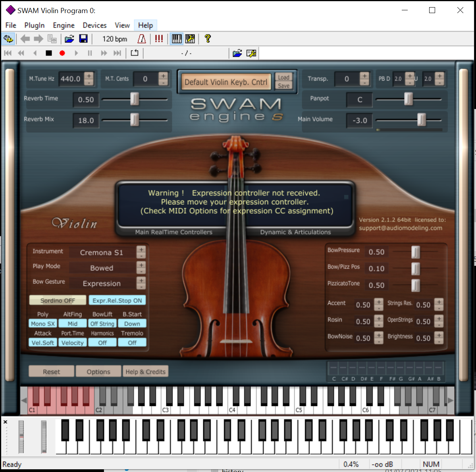Open the Options button
Screen dimensions: 476x472
pos(98,372)
